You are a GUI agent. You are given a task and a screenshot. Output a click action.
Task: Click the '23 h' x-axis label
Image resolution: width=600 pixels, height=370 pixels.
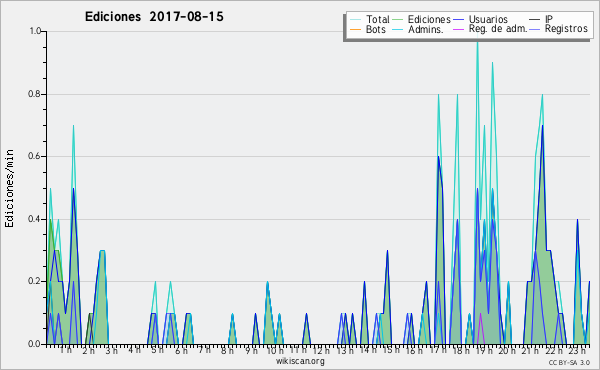point(577,351)
